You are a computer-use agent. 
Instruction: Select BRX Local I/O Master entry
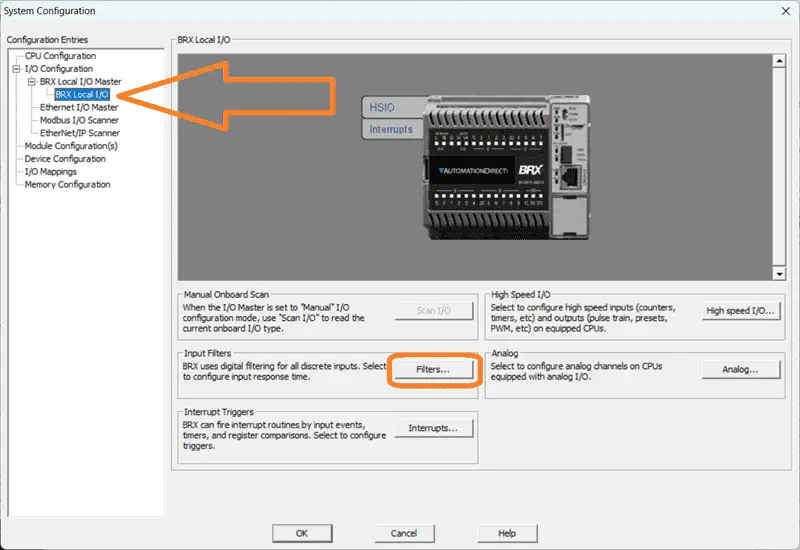pos(81,82)
